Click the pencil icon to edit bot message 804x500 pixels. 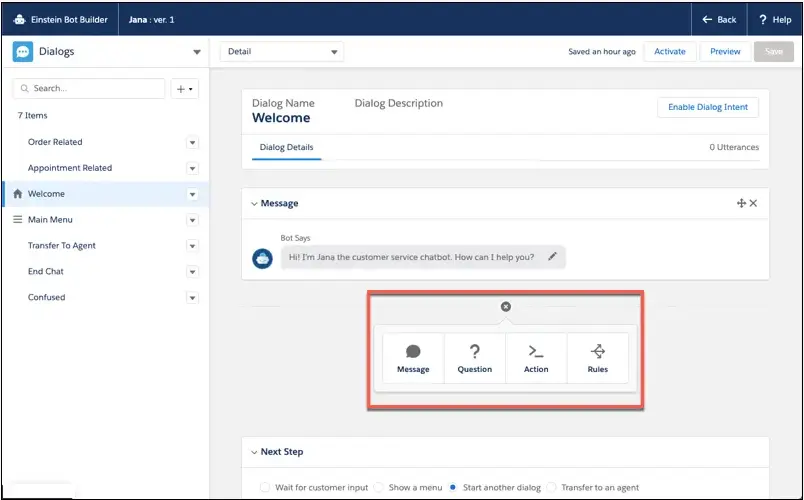coord(552,257)
